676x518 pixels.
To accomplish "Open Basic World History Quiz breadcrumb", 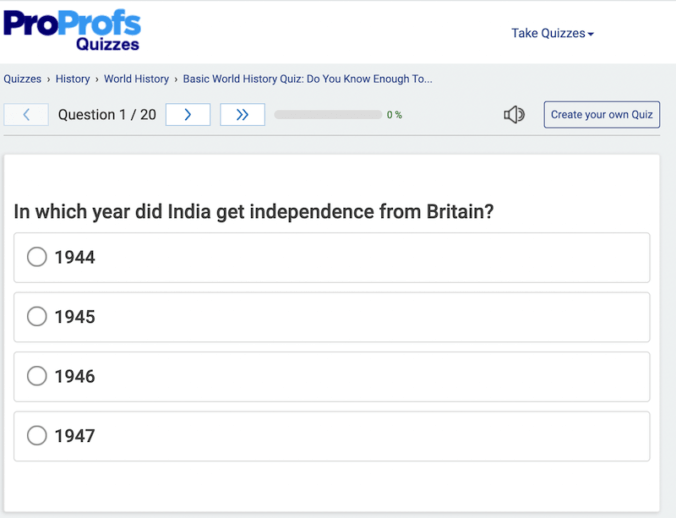I will [x=307, y=79].
